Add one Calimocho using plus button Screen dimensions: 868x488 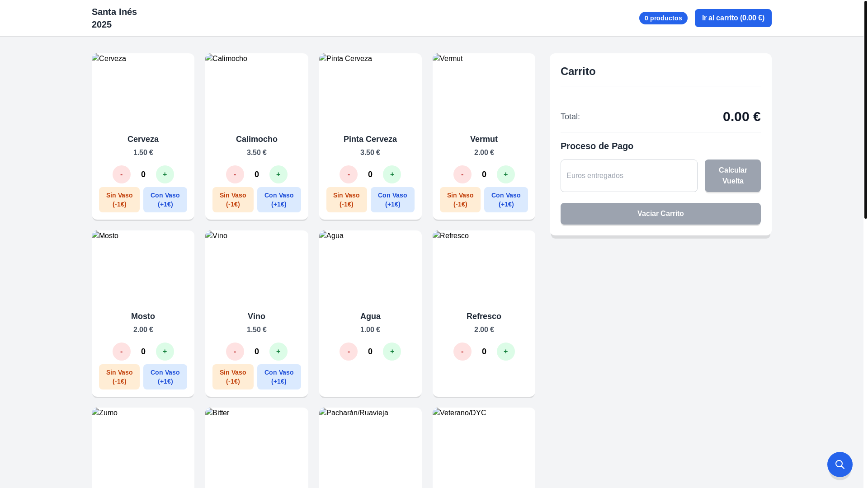pos(278,174)
